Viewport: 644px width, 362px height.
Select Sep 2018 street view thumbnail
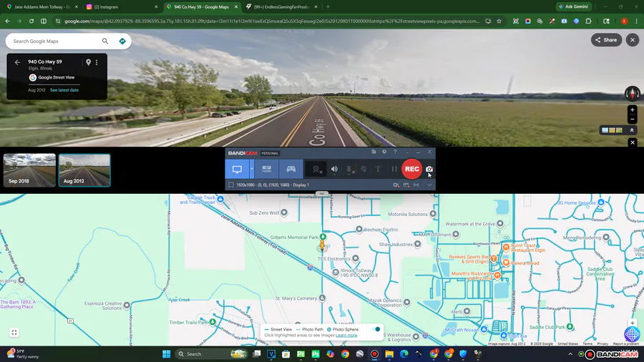point(29,170)
